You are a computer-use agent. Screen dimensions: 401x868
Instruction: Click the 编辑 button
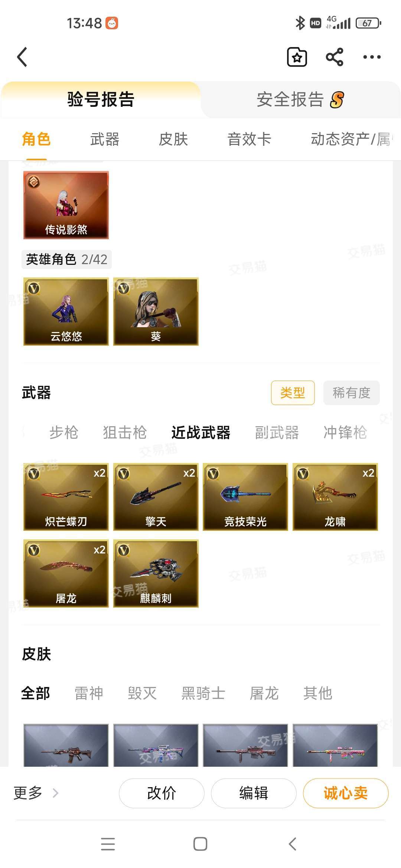click(254, 793)
